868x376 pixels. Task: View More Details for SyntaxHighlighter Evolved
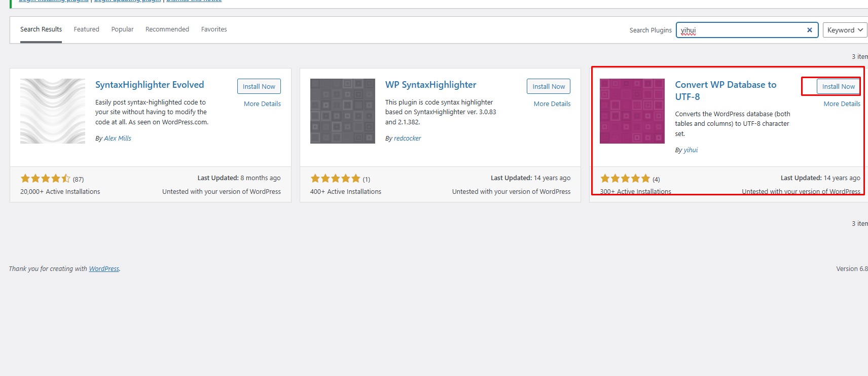point(262,104)
